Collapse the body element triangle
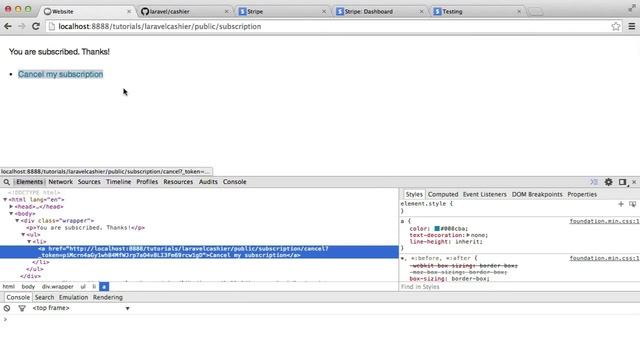The height and width of the screenshot is (360, 640). (x=11, y=214)
